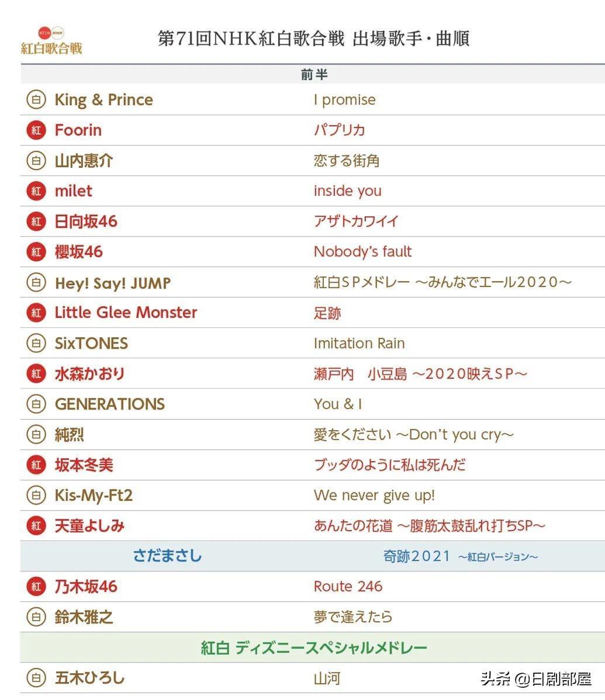Screen dimensions: 605x700
Task: Open the Hey! Say! JUMP artist name
Action: coord(113,283)
